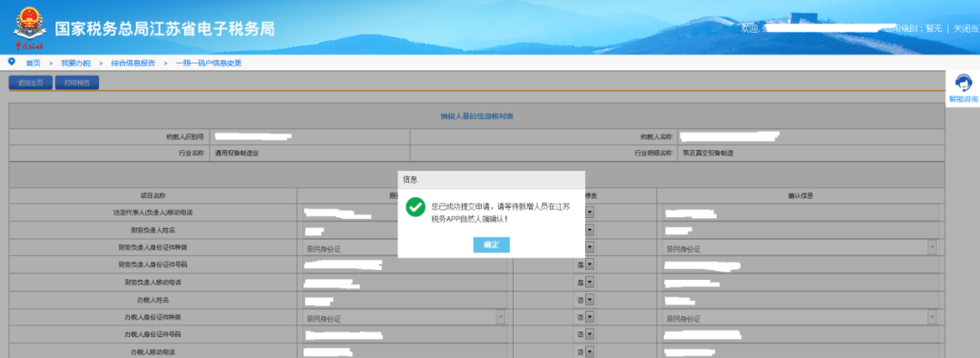Click 一照一码户信息变更 breadcrumb item
Screen dimensions: 980x358
pyautogui.click(x=208, y=64)
